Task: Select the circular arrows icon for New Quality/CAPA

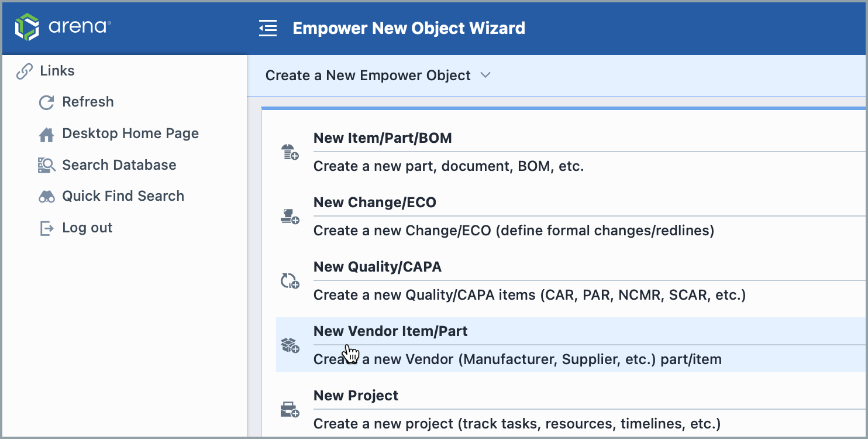Action: point(290,280)
